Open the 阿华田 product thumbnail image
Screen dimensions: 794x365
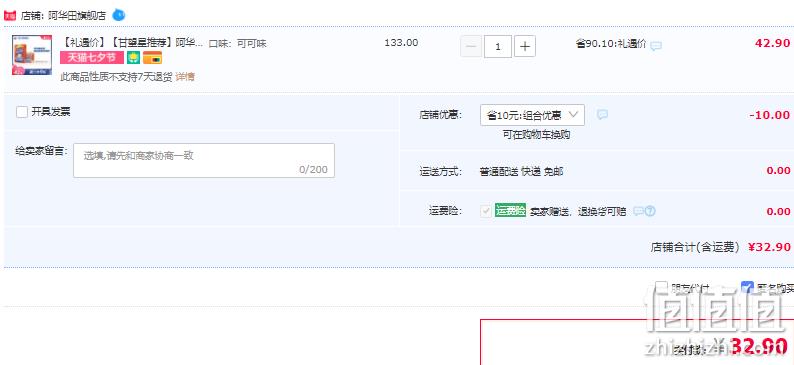click(32, 55)
